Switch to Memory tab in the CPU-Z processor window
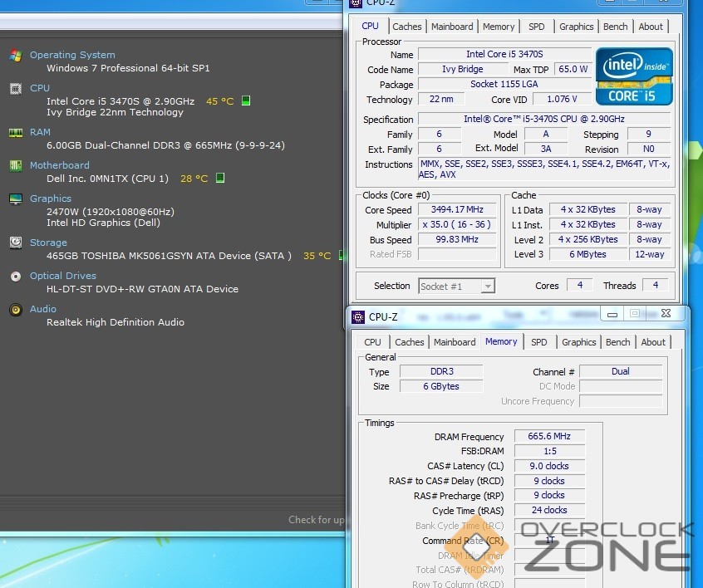The height and width of the screenshot is (588, 703). 499,27
